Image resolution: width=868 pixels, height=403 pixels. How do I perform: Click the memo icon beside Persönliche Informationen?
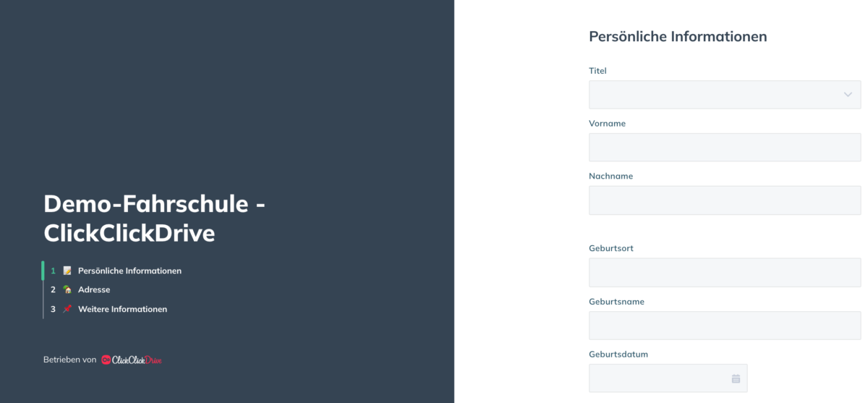coord(67,271)
